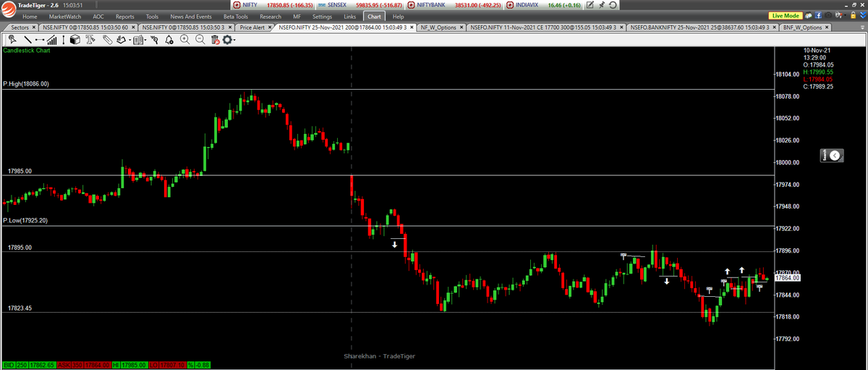Click the layers stack icon in toolbar
Screen dimensions: 868x370
click(121, 39)
